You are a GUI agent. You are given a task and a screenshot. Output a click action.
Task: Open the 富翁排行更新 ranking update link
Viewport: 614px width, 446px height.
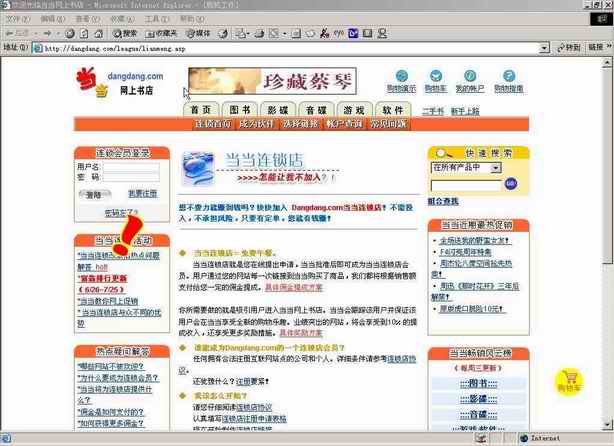click(x=102, y=278)
